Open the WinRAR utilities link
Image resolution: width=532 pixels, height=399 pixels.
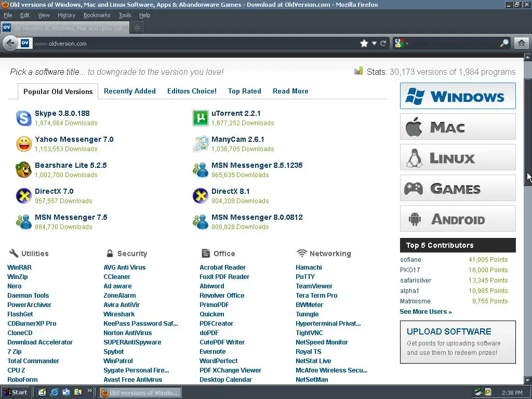(20, 268)
